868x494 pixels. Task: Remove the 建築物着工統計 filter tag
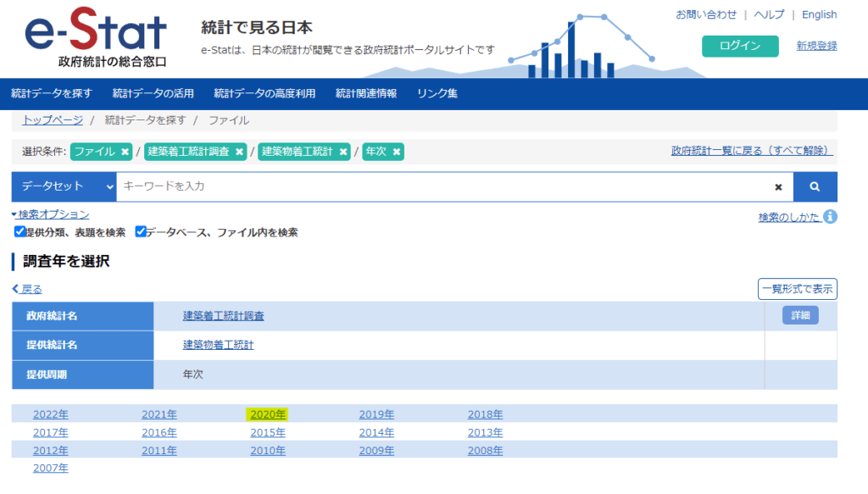pyautogui.click(x=343, y=152)
